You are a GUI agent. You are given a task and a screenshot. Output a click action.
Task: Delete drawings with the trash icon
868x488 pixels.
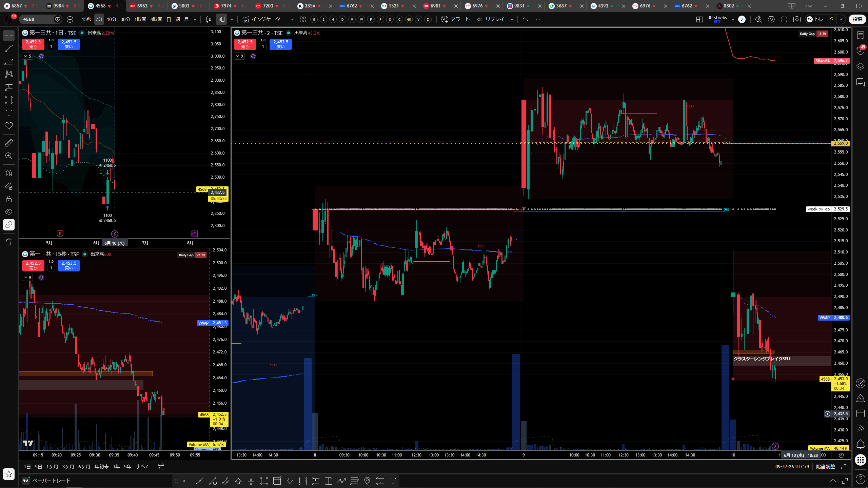point(9,242)
